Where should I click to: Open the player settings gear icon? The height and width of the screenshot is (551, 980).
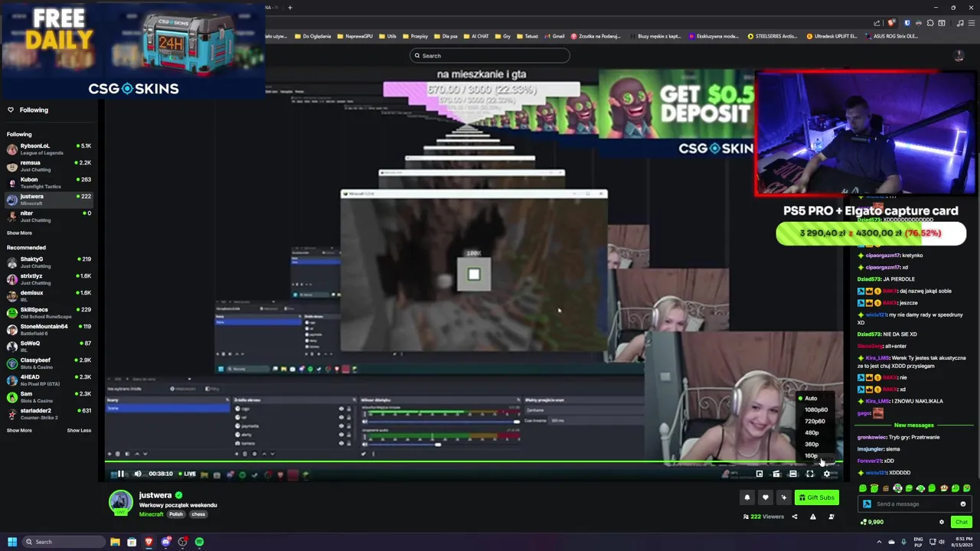pos(827,474)
